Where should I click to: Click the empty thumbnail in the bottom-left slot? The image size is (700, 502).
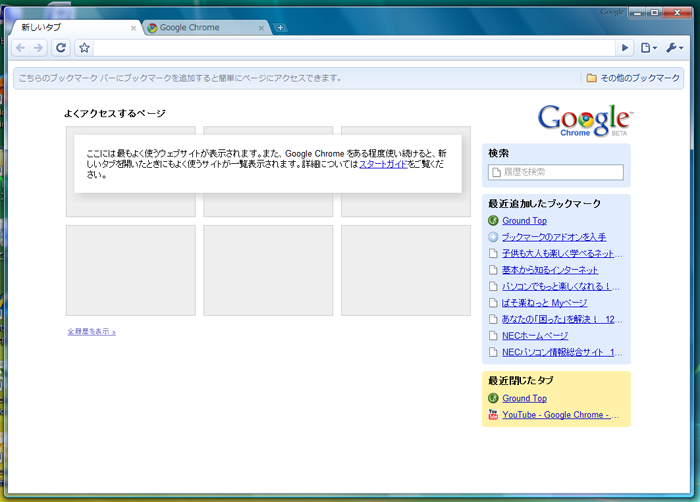coord(131,270)
